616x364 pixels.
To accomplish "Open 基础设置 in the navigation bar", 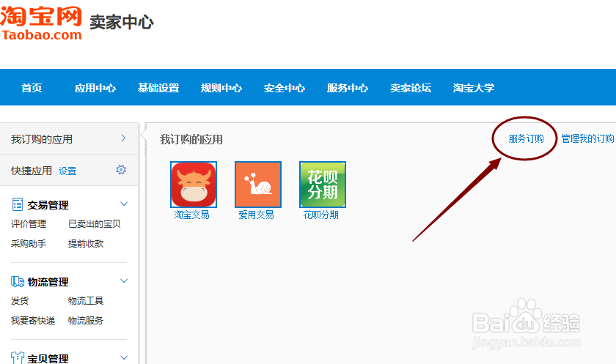I will click(158, 88).
